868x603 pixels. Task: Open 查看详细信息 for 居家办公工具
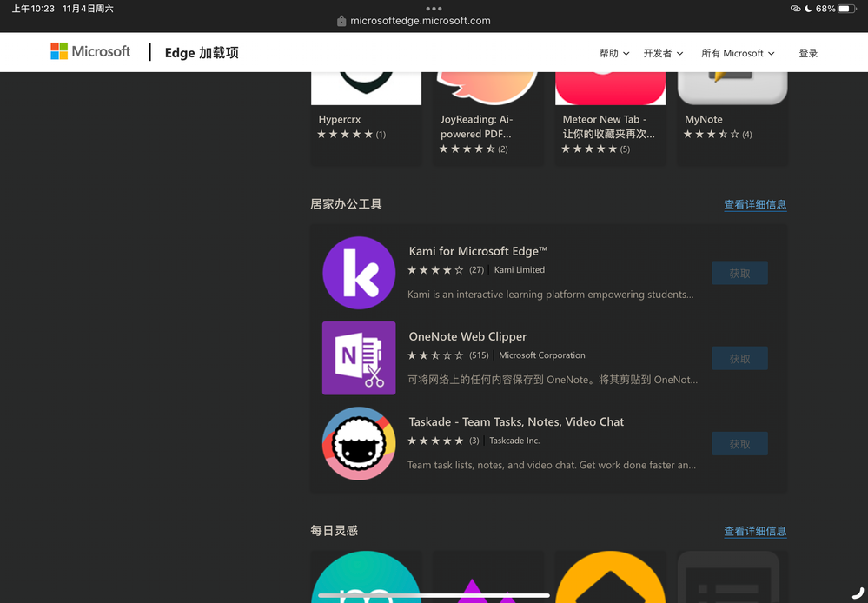[755, 204]
